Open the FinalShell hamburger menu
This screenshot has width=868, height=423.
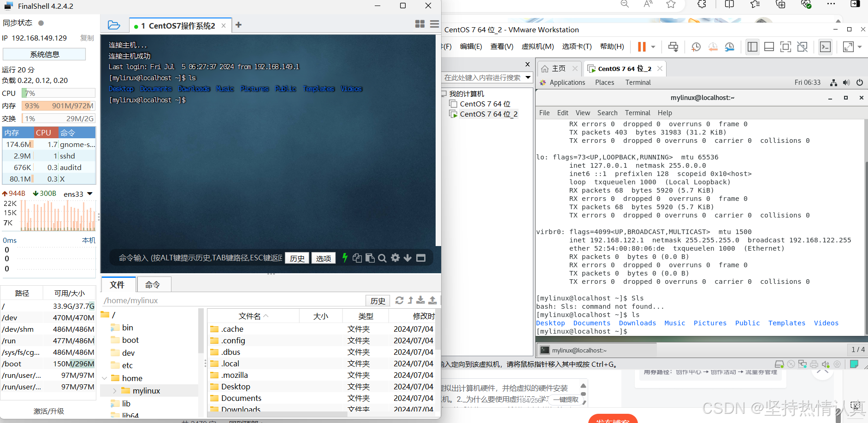[x=434, y=24]
